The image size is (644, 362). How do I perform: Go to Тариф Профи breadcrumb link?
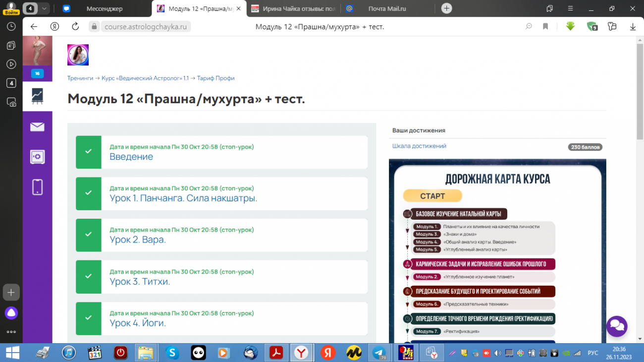pyautogui.click(x=215, y=78)
